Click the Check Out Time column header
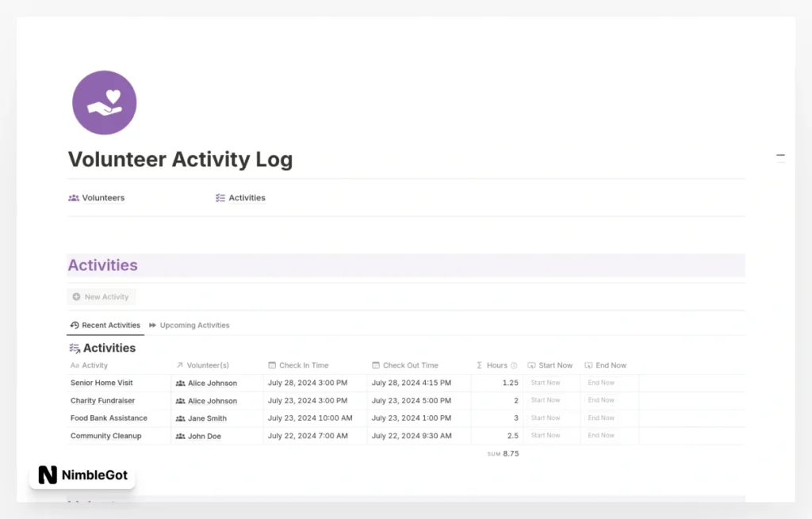The image size is (812, 519). tap(405, 365)
